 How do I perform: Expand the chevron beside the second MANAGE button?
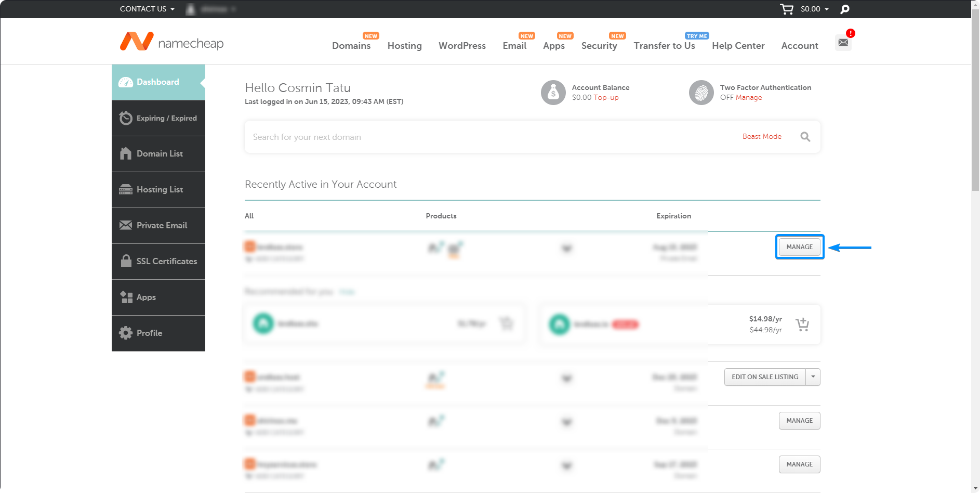coord(567,422)
